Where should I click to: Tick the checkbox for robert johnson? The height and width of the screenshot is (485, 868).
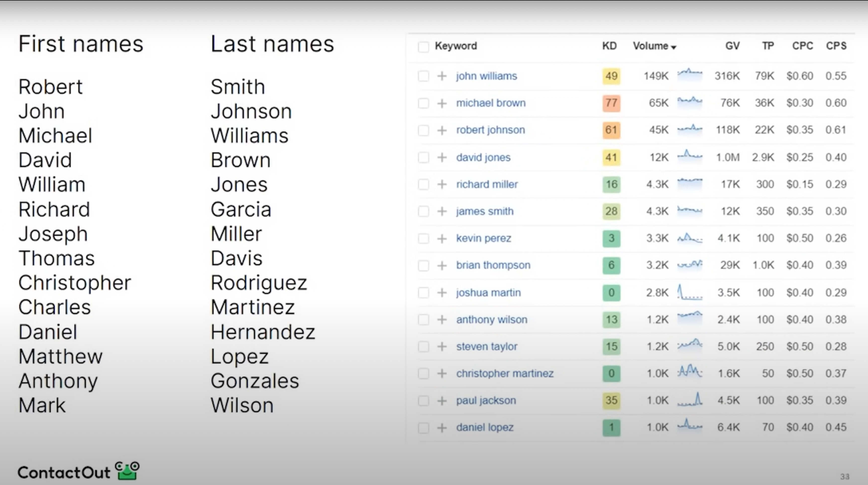[x=423, y=130]
